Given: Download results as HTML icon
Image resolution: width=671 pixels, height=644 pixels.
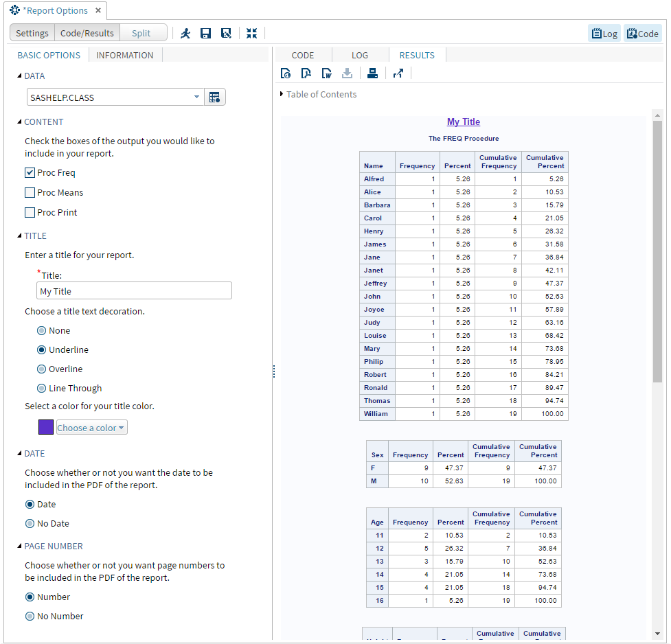Looking at the screenshot, I should click(x=286, y=73).
